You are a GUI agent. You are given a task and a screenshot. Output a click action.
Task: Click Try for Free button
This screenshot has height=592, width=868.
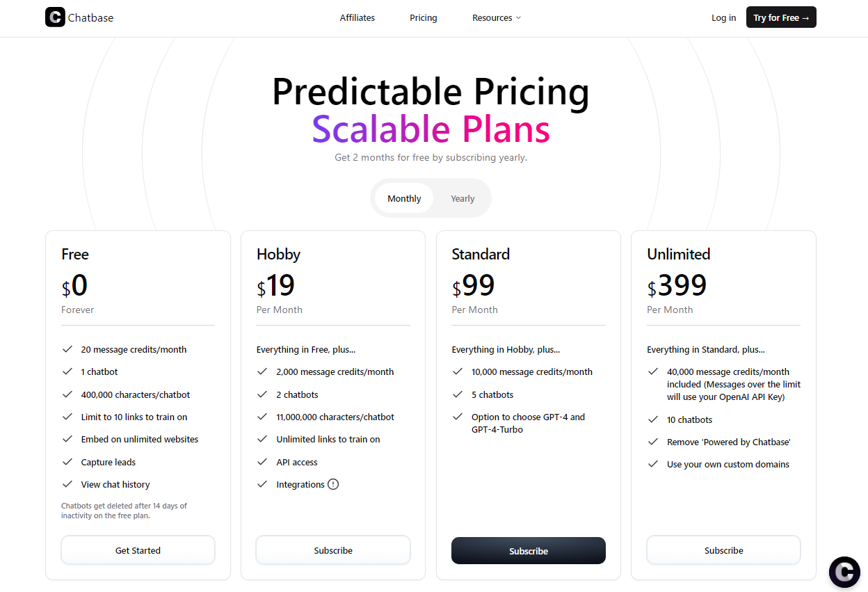781,17
